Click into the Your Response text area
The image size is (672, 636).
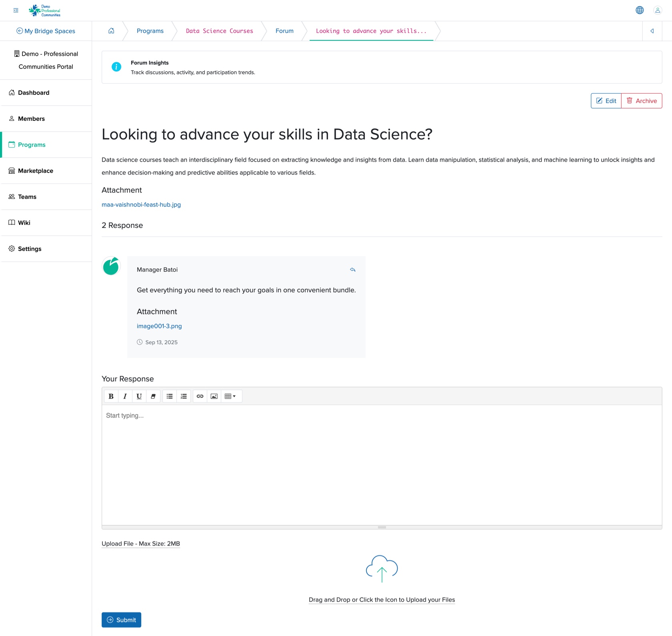(382, 465)
